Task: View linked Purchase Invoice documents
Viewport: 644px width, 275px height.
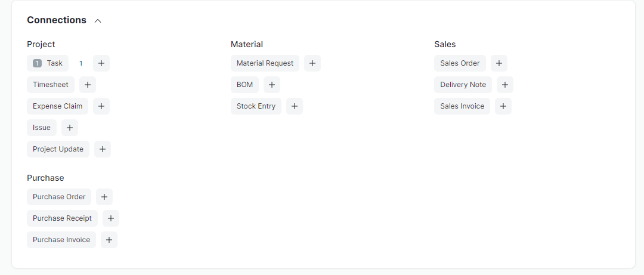Action: pos(61,240)
